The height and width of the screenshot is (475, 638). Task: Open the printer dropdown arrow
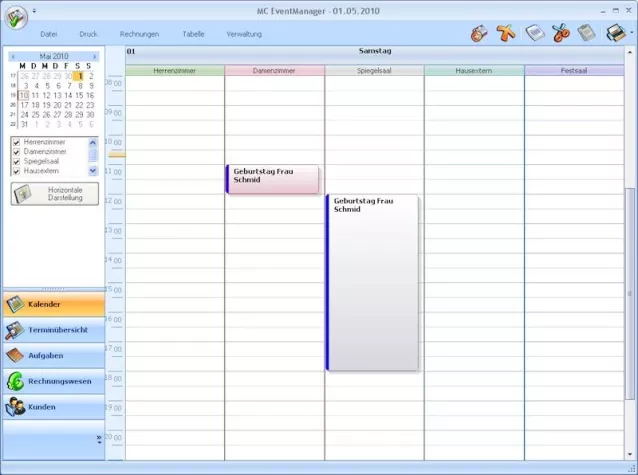[x=630, y=34]
